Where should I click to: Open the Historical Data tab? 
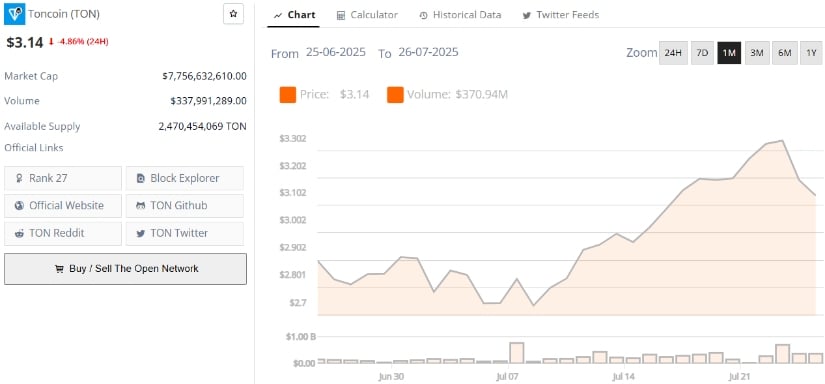(460, 15)
